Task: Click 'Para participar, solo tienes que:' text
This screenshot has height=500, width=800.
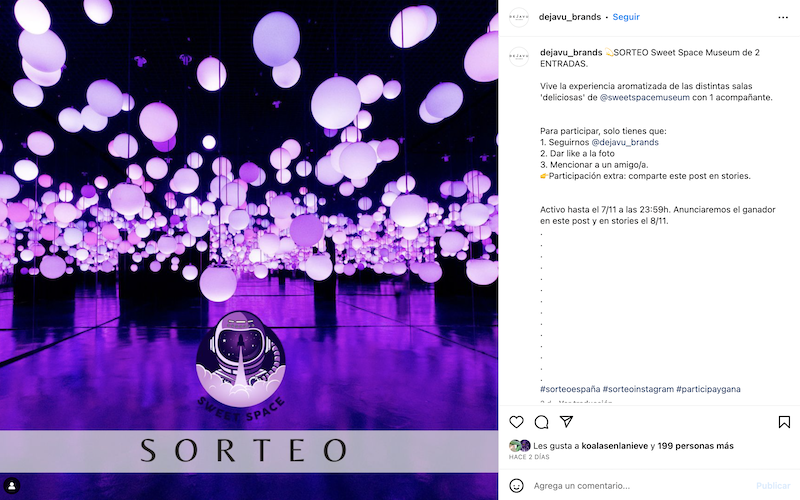Action: coord(603,131)
